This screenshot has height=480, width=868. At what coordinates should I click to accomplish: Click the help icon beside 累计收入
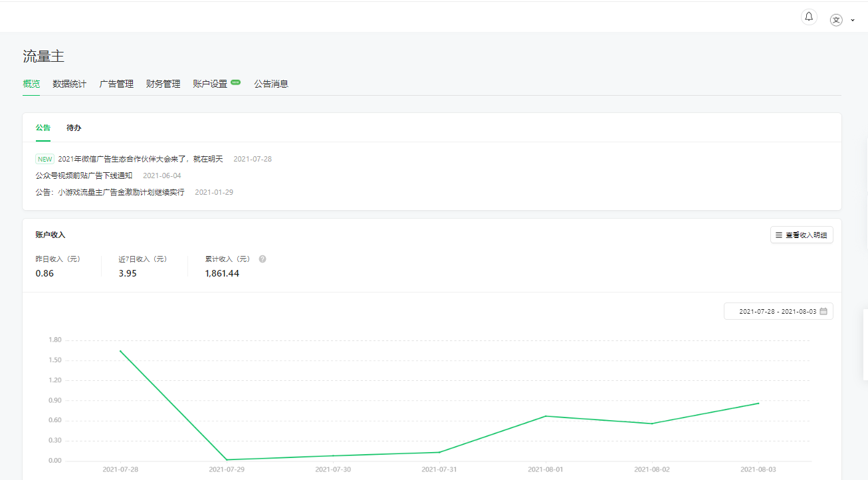click(x=263, y=259)
